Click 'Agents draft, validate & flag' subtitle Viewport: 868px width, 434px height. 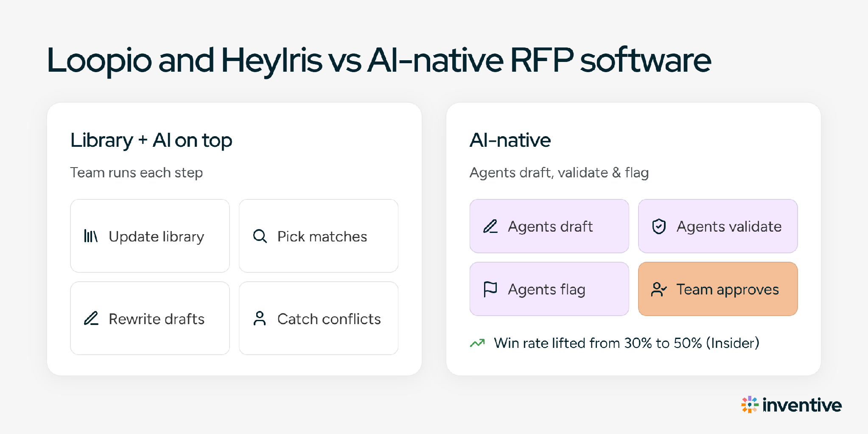tap(559, 173)
